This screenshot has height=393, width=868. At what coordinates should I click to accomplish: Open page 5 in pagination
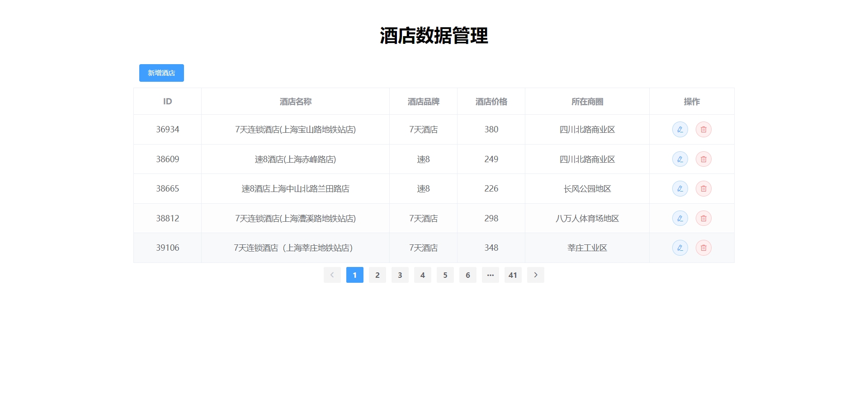tap(445, 275)
